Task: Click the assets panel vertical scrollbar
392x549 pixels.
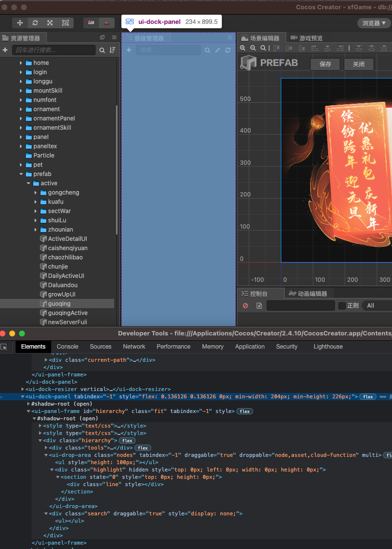Action: click(x=117, y=170)
